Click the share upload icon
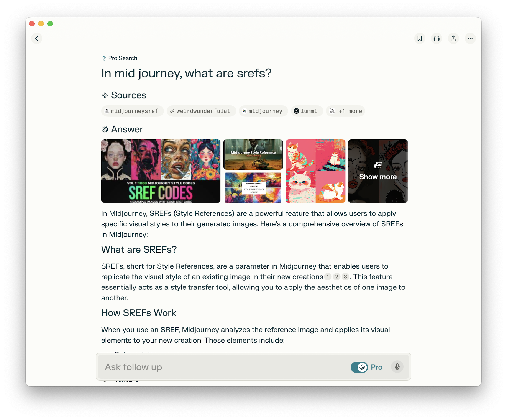 pyautogui.click(x=453, y=38)
